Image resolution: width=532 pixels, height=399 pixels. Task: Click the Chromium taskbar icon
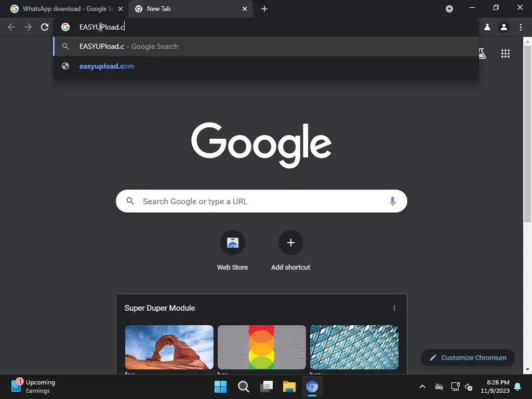tap(312, 387)
